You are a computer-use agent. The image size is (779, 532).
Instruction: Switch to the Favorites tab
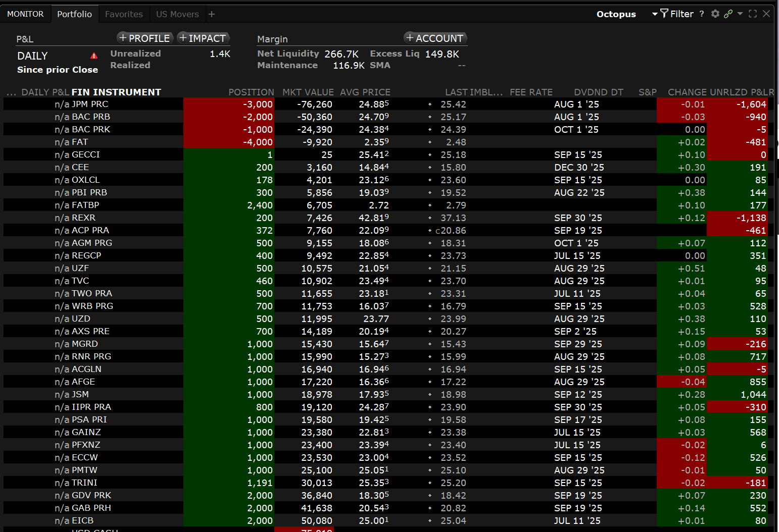[x=124, y=14]
